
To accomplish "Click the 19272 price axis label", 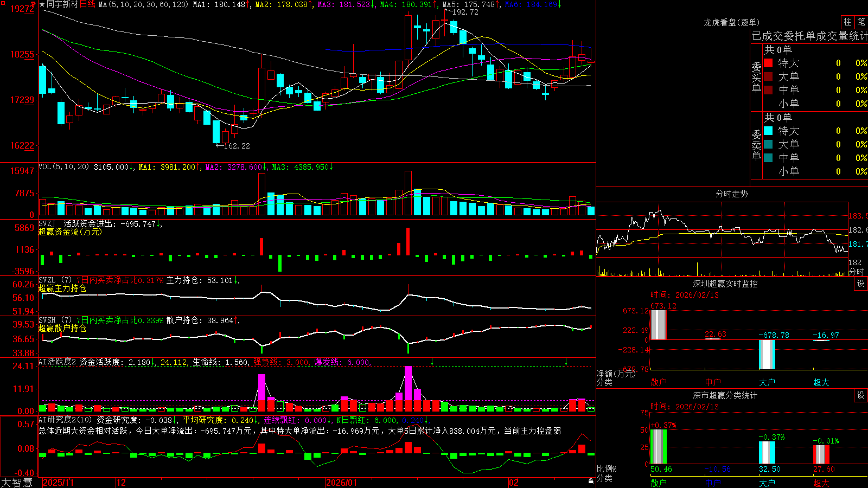I will 22,9.
